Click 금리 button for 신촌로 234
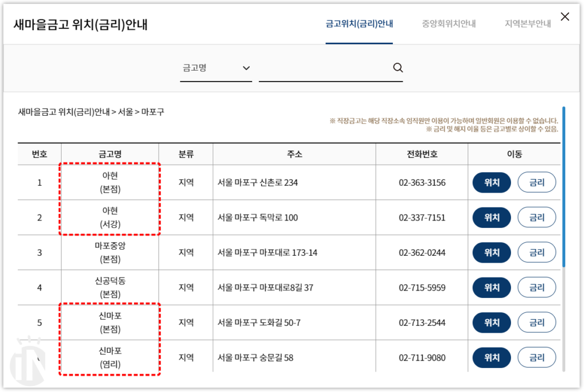This screenshot has height=392, width=584. pos(537,182)
